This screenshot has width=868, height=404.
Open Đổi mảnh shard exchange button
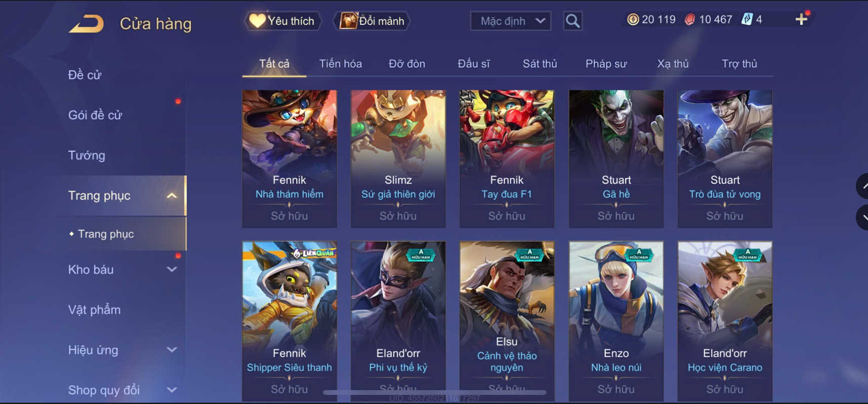[x=372, y=21]
